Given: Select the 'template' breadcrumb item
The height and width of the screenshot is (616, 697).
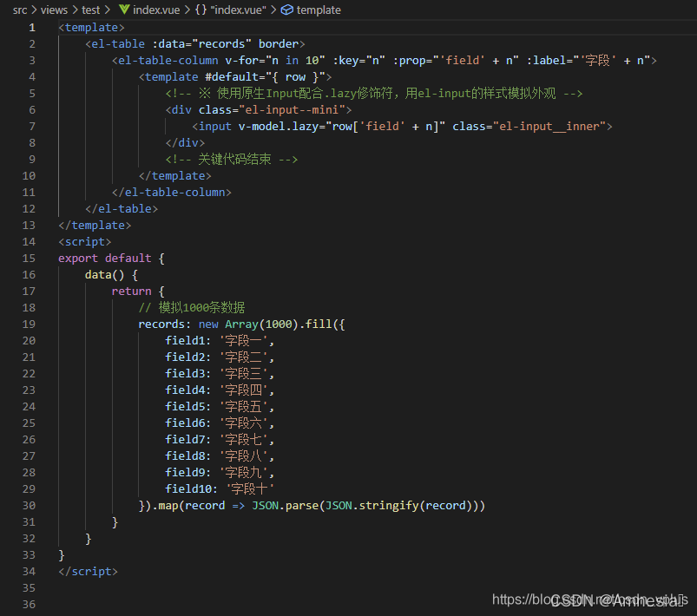Looking at the screenshot, I should point(319,10).
